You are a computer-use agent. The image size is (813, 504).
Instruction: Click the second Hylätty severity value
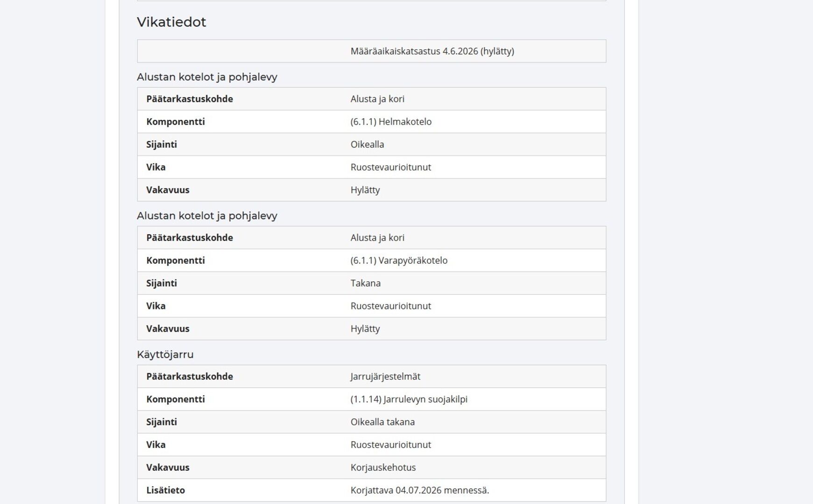pos(365,329)
